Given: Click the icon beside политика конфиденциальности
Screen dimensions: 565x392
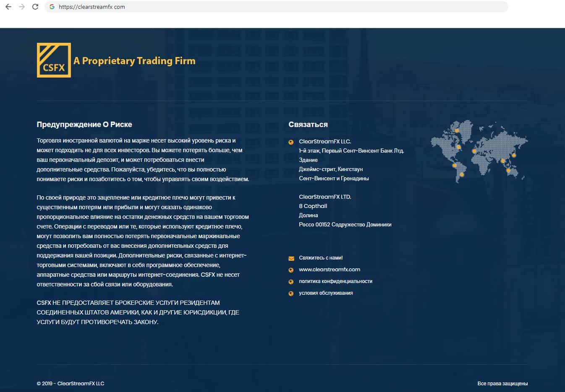Looking at the screenshot, I should pos(291,282).
